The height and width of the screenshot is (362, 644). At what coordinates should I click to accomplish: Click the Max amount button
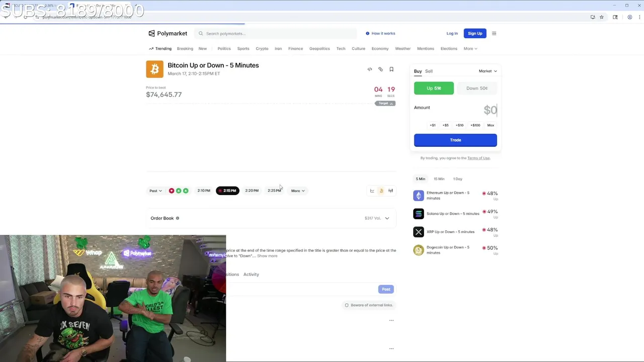click(x=491, y=125)
